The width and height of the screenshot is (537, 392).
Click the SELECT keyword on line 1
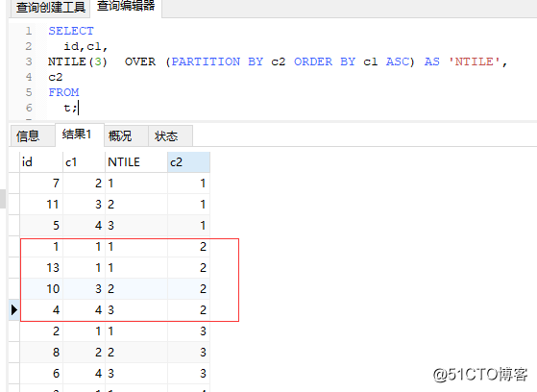point(71,31)
